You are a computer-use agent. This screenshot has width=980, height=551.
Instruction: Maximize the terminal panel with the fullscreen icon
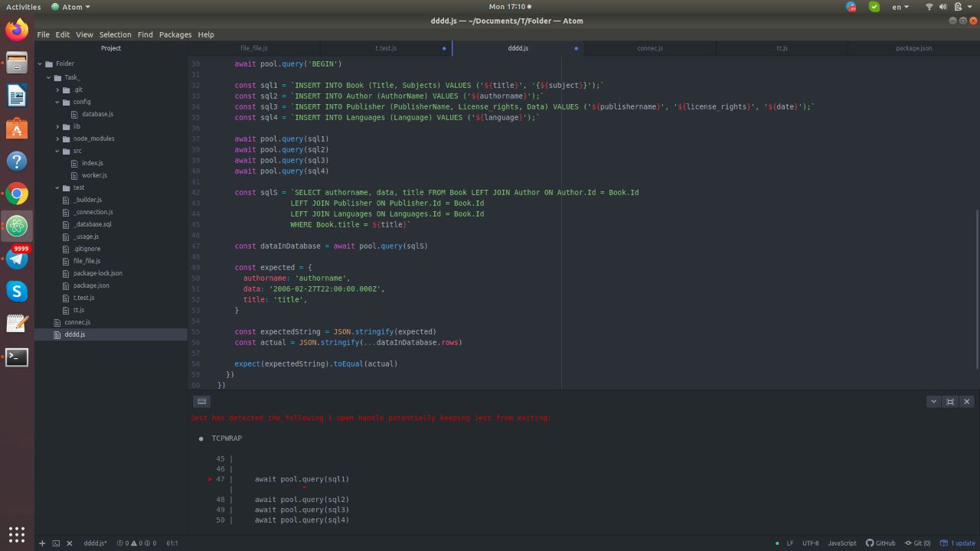[950, 401]
